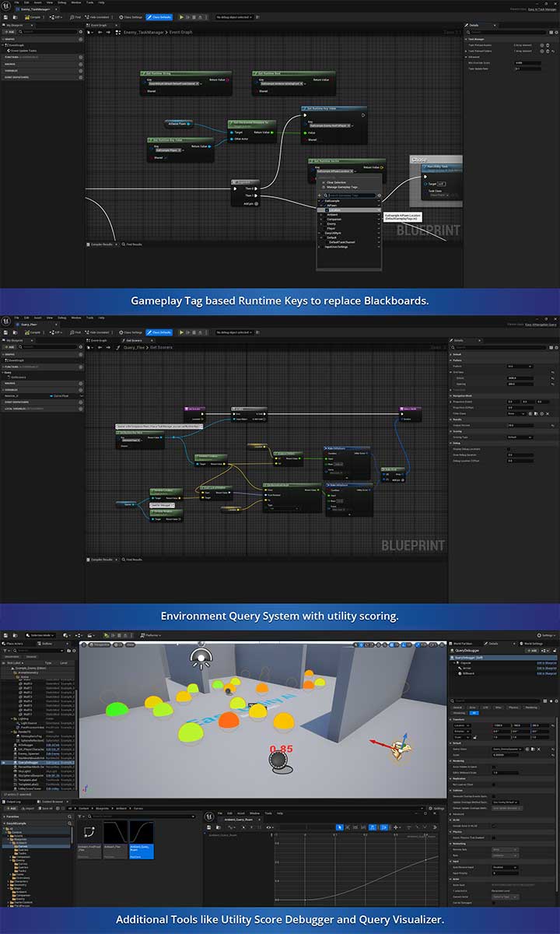Click the Get Runtime Vector node header
The height and width of the screenshot is (934, 560).
[346, 160]
